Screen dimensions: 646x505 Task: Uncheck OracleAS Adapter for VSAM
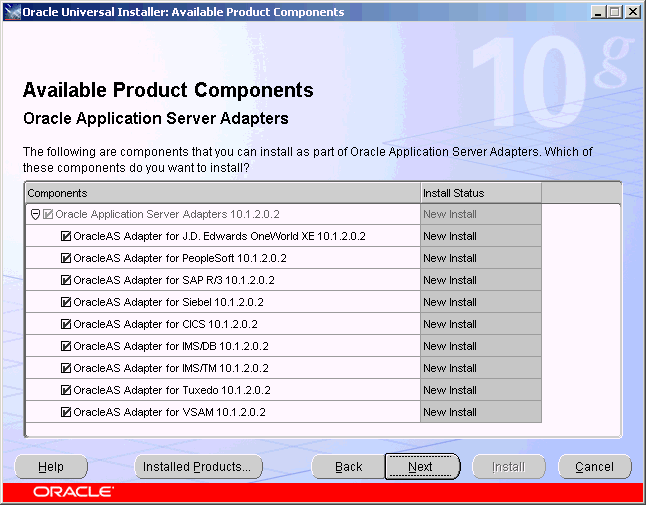tap(66, 412)
